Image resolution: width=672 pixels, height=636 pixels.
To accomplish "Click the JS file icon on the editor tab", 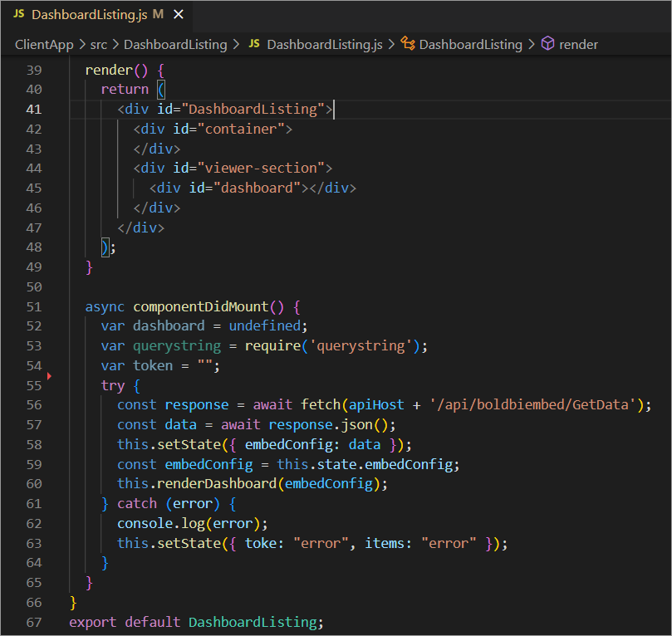I will (x=19, y=15).
